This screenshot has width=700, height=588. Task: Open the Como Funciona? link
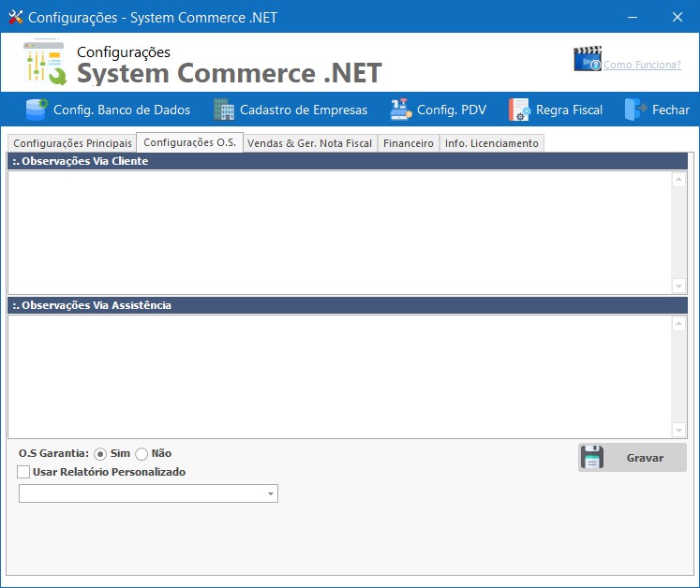(642, 65)
